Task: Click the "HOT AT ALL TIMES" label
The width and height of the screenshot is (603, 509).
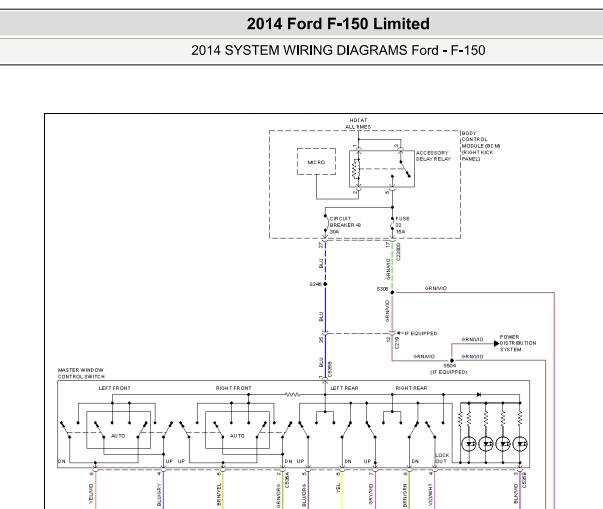Action: 358,123
